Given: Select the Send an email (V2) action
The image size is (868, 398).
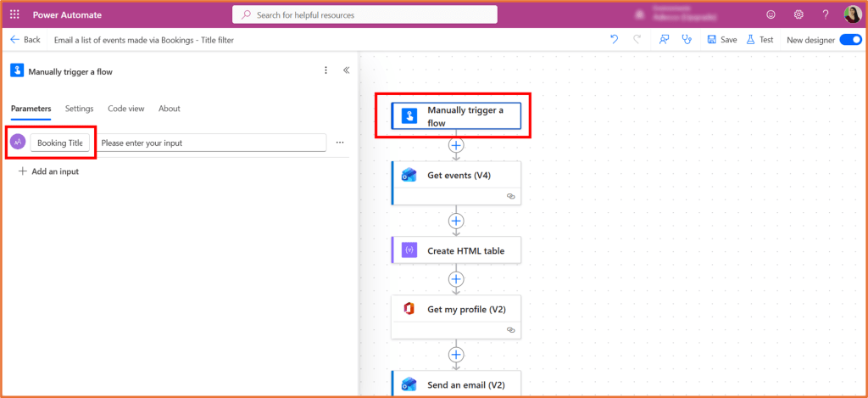Looking at the screenshot, I should click(x=456, y=384).
